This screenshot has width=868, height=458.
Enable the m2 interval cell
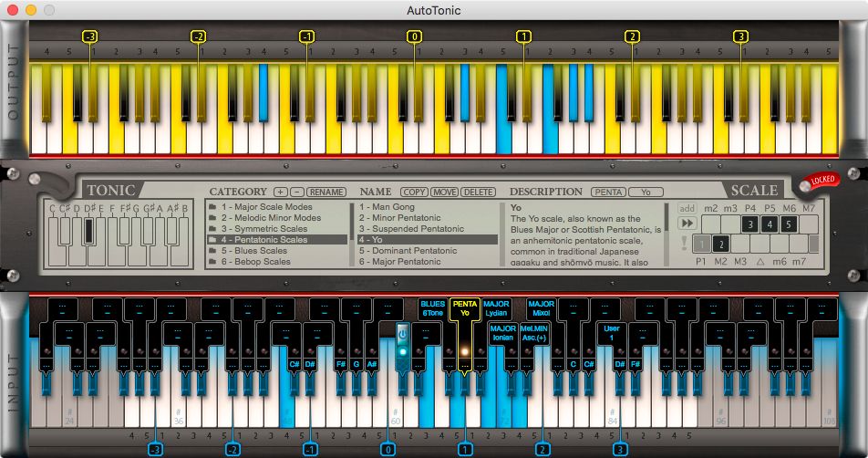tap(711, 224)
